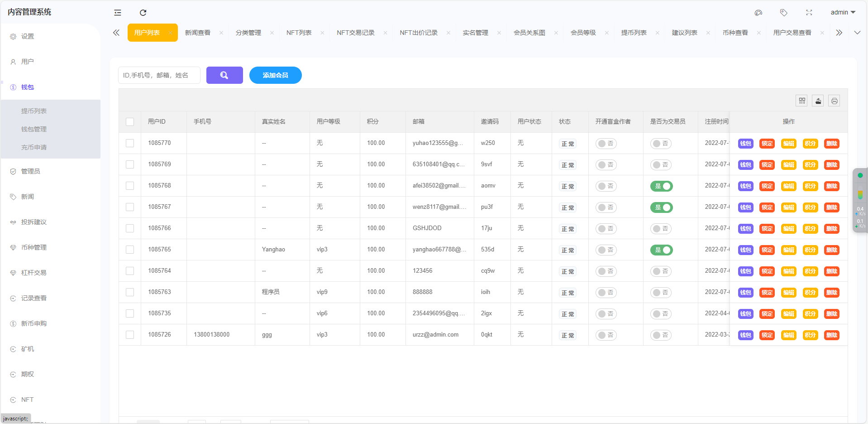Close the 会员等级 tab
This screenshot has height=424, width=868.
pos(607,33)
